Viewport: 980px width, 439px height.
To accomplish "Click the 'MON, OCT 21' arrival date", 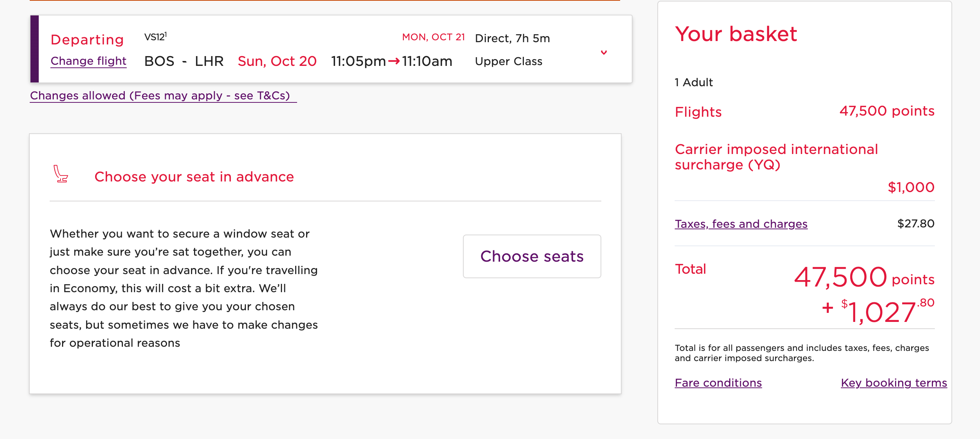I will click(x=434, y=37).
